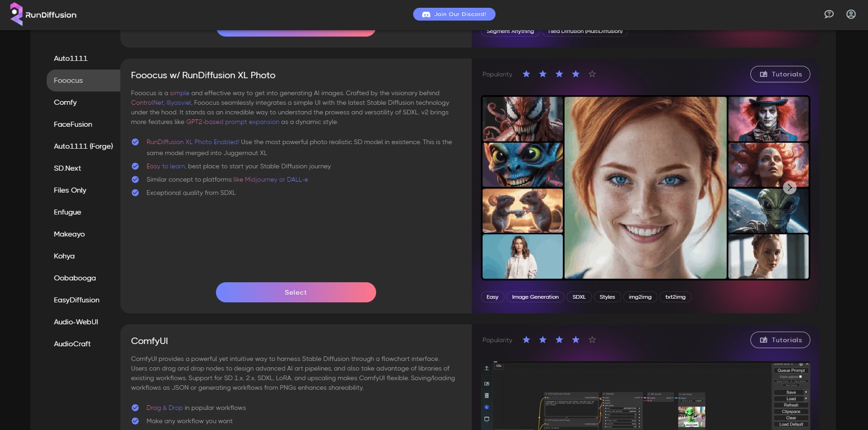Image resolution: width=868 pixels, height=430 pixels.
Task: Open Tutorials for ComfyUI
Action: click(x=780, y=340)
